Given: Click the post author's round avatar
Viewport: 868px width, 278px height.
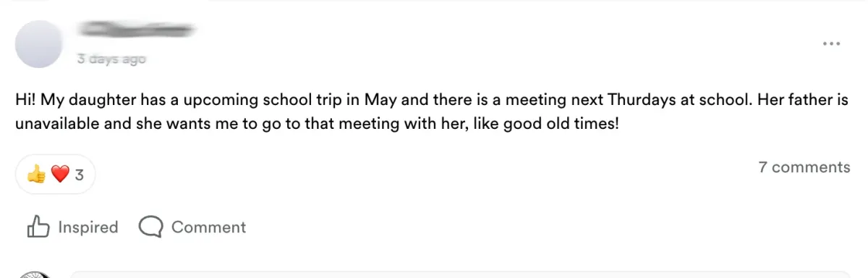Looking at the screenshot, I should [39, 44].
